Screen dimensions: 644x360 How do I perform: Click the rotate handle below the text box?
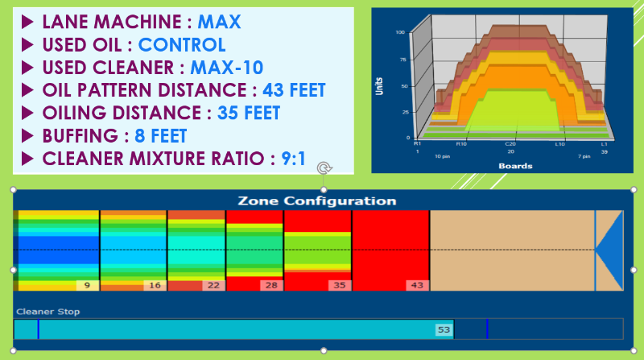pyautogui.click(x=324, y=168)
